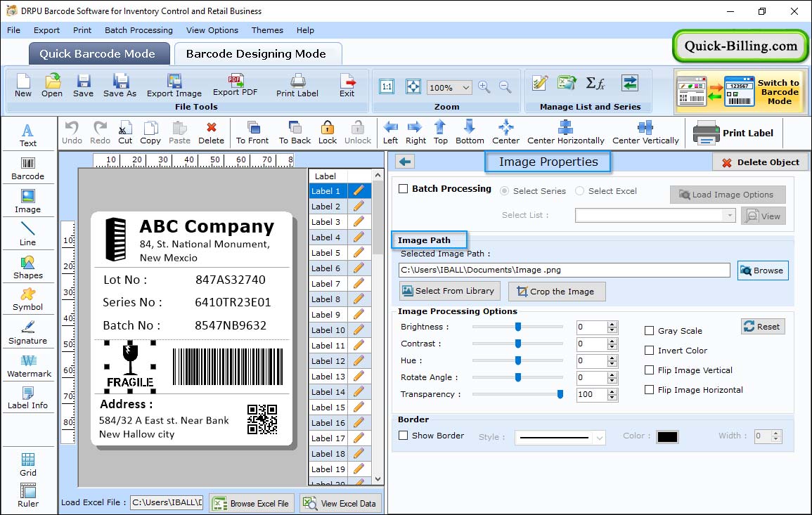Check Flip Image Horizontal
This screenshot has width=812, height=515.
(649, 390)
